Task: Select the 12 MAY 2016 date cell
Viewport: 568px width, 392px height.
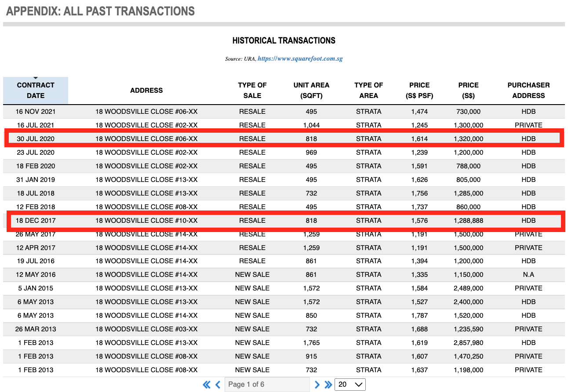Action: (x=36, y=275)
